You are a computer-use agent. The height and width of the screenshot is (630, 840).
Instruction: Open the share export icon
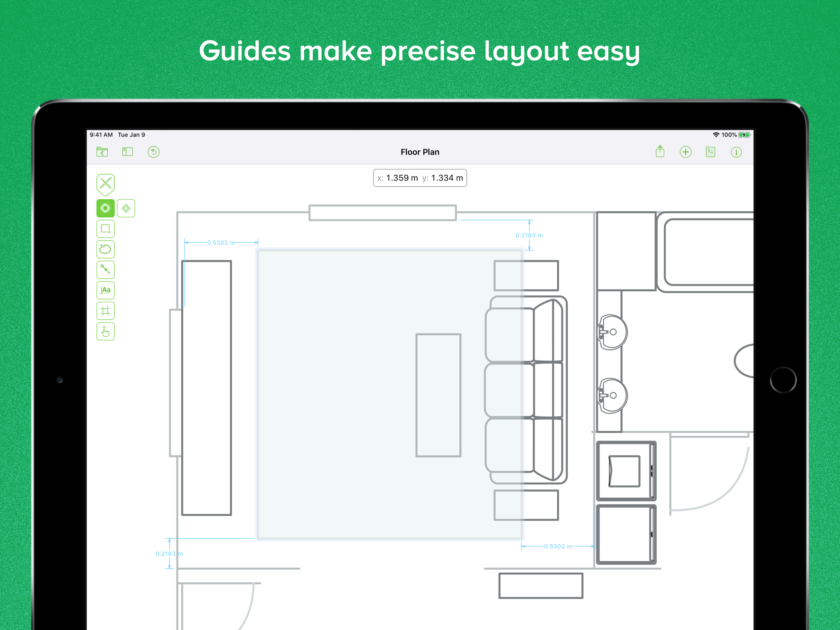tap(660, 152)
